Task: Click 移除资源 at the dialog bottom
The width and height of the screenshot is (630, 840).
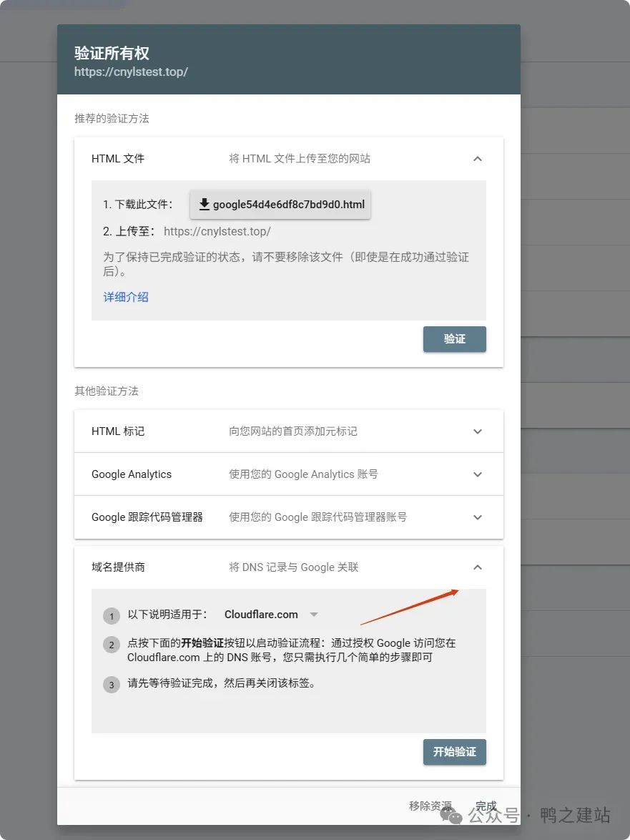Action: pyautogui.click(x=430, y=806)
